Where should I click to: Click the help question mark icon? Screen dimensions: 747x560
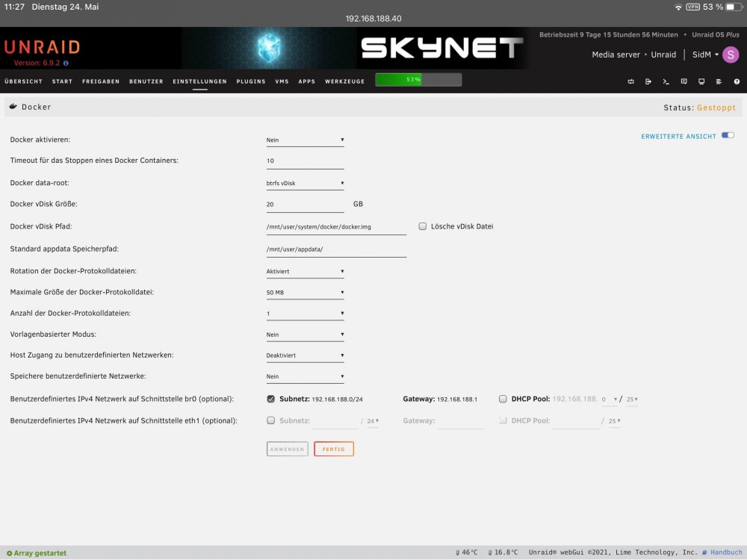737,81
